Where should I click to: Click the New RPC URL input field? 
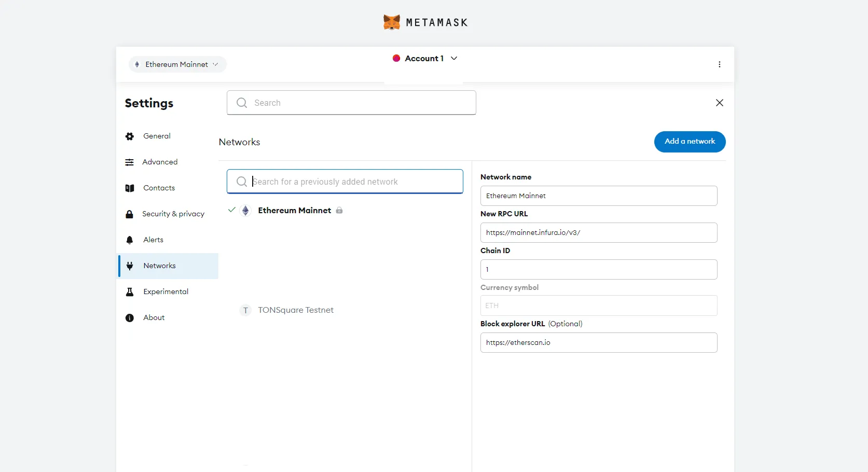(599, 232)
